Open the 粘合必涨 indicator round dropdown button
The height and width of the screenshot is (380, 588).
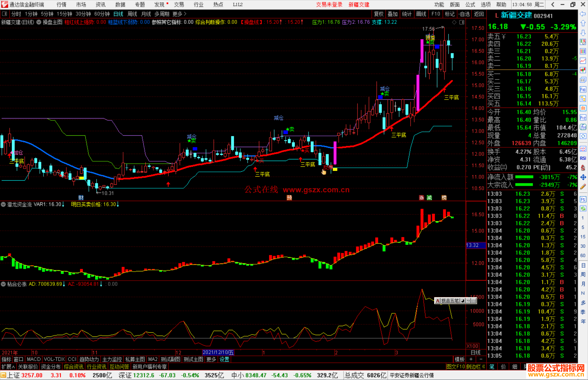(3, 284)
